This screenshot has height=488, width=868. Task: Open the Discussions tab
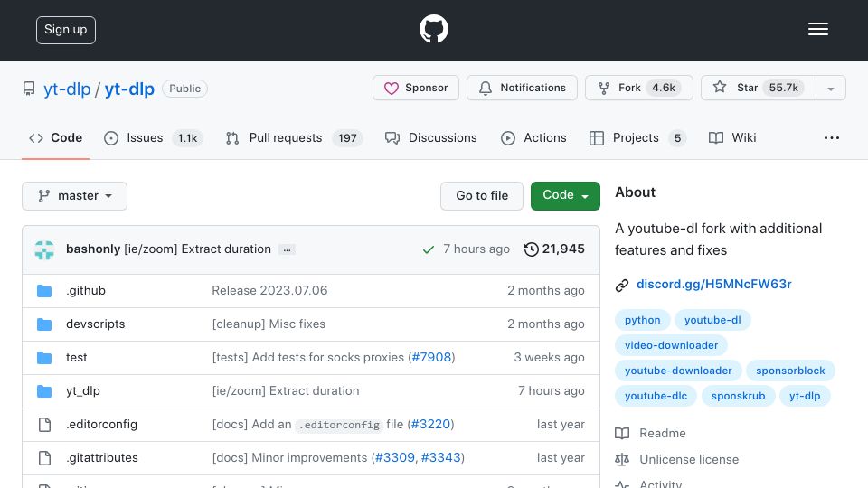point(430,137)
